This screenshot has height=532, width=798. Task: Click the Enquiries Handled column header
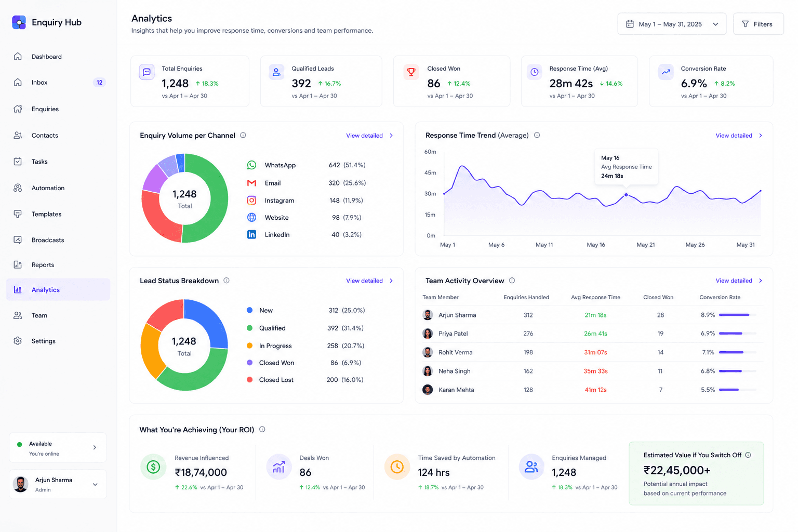coord(526,297)
